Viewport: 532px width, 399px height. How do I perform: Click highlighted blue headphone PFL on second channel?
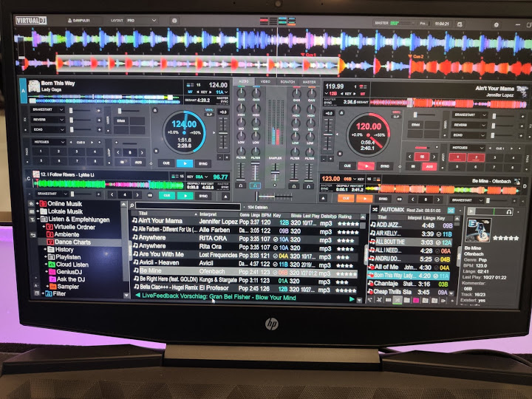point(255,185)
